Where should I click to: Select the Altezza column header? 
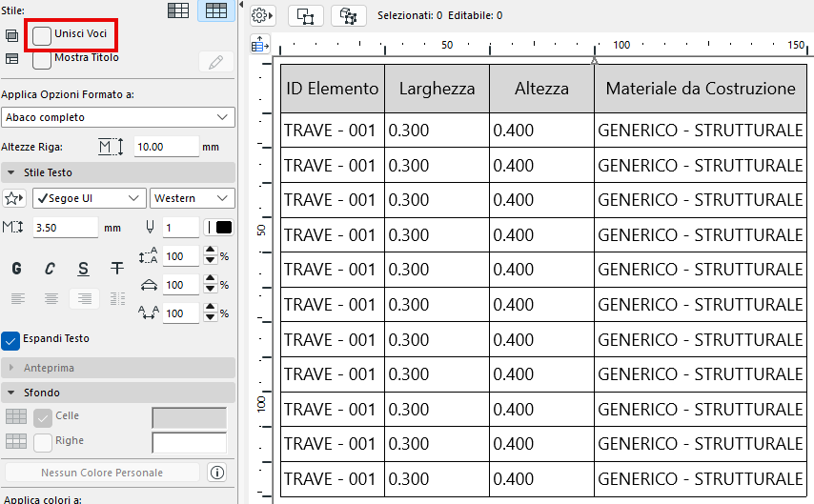point(541,89)
